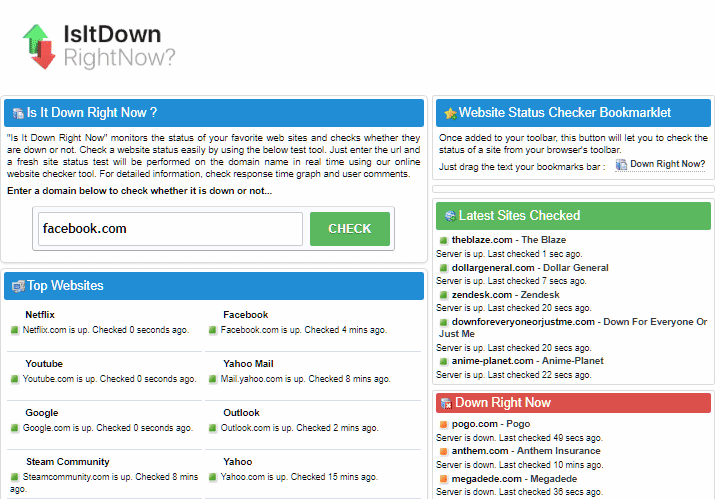Image resolution: width=715 pixels, height=499 pixels.
Task: Click green status icon next to zendesk.com
Action: (x=443, y=295)
